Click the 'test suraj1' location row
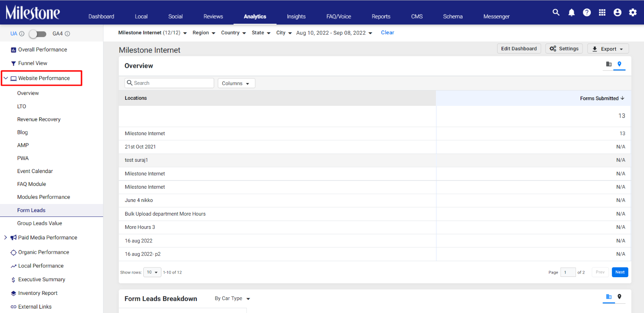 pyautogui.click(x=375, y=160)
